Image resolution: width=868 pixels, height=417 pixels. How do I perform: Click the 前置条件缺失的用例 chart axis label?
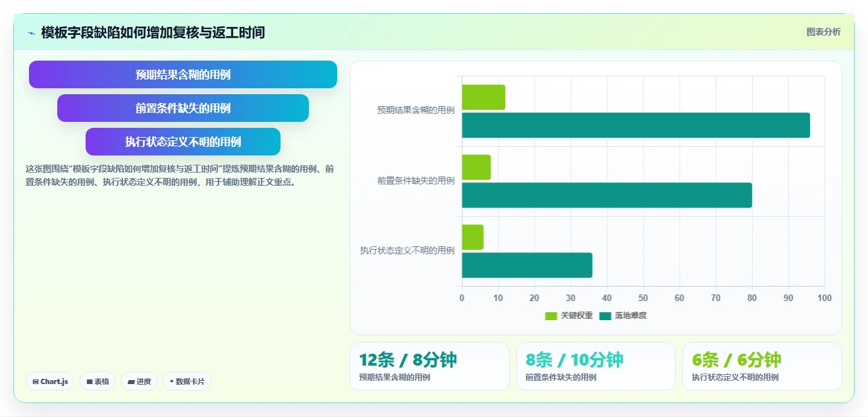coord(416,181)
